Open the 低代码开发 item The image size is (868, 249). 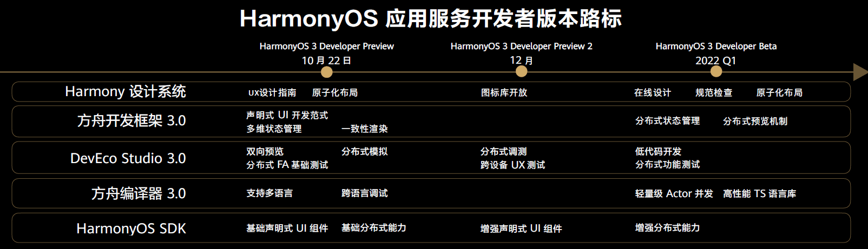click(658, 152)
